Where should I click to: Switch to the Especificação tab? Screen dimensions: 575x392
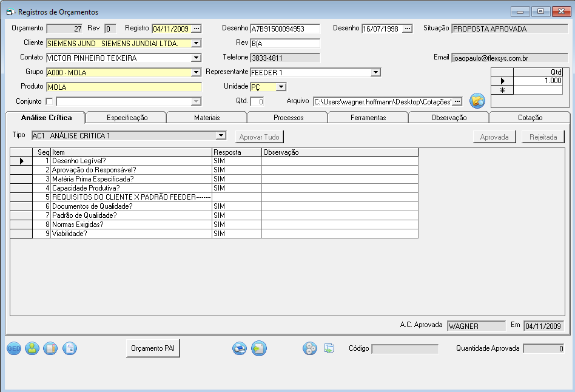coord(127,118)
